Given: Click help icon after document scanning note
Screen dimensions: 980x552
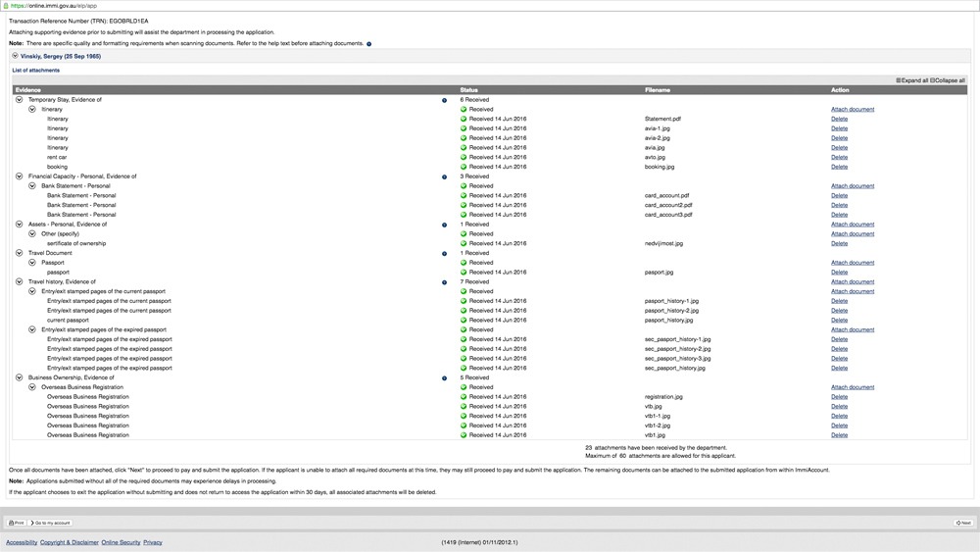Looking at the screenshot, I should [368, 44].
